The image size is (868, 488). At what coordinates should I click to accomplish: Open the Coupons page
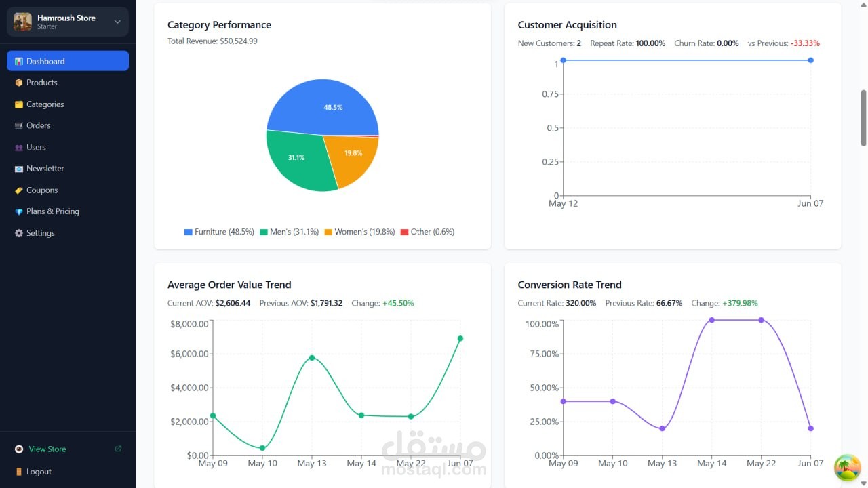click(x=68, y=190)
